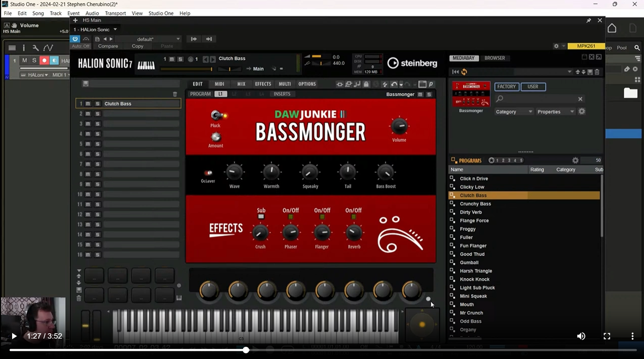The height and width of the screenshot is (359, 644).
Task: Click the Compare button
Action: [108, 46]
